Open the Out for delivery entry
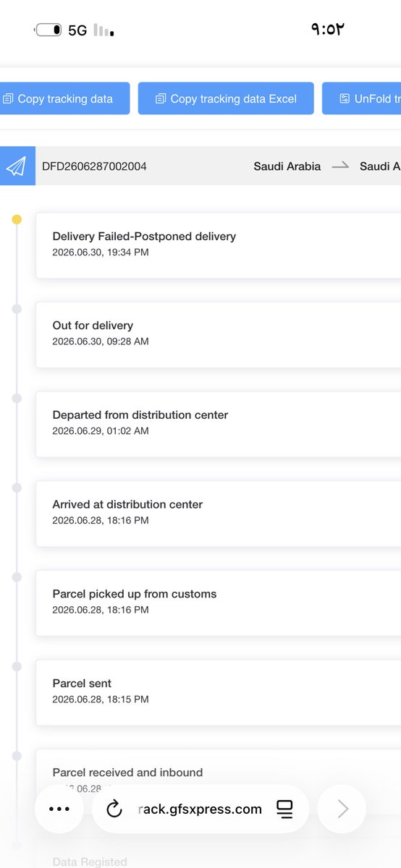This screenshot has width=401, height=868. click(x=218, y=334)
